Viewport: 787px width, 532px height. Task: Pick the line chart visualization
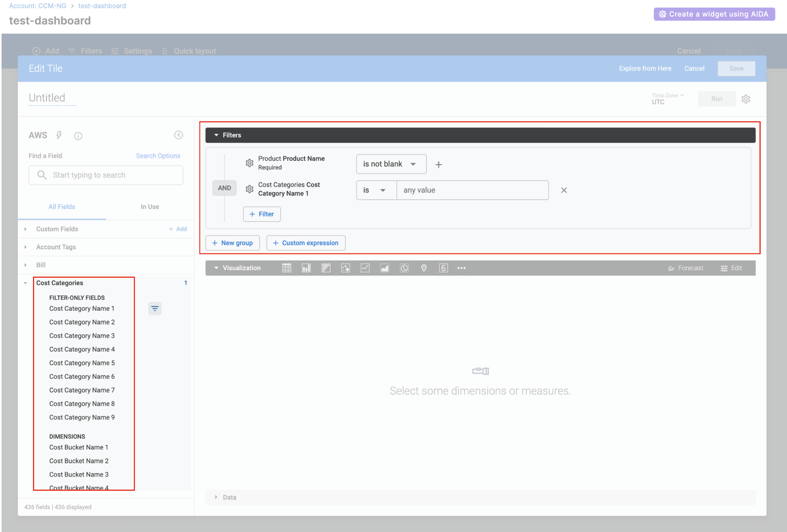point(365,268)
